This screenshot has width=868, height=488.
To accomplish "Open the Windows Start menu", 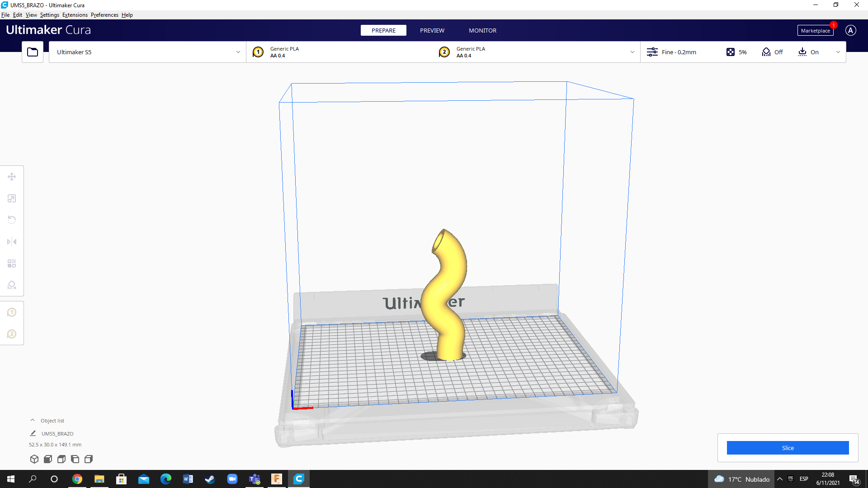I will [x=11, y=479].
